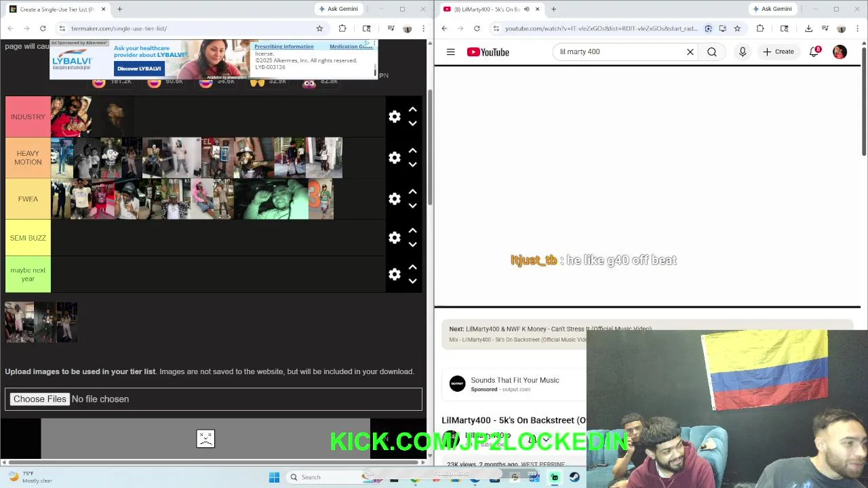
Task: Bookmark YouTube page with star icon
Action: (x=737, y=28)
